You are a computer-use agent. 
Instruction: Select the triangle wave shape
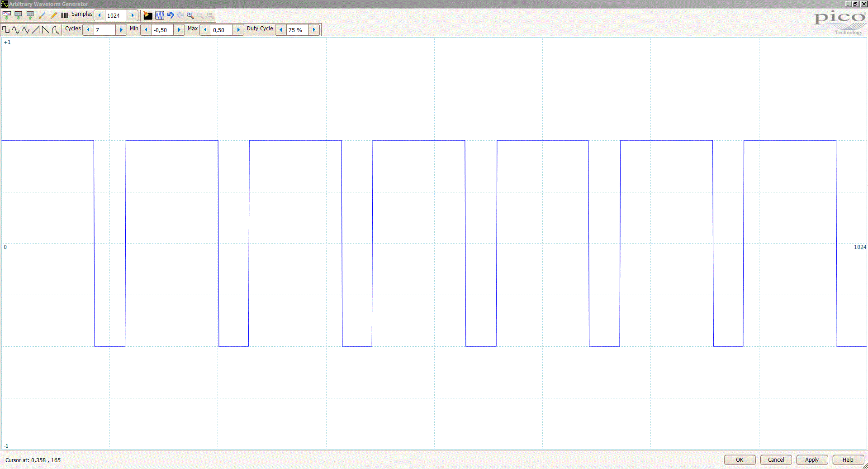[x=26, y=30]
